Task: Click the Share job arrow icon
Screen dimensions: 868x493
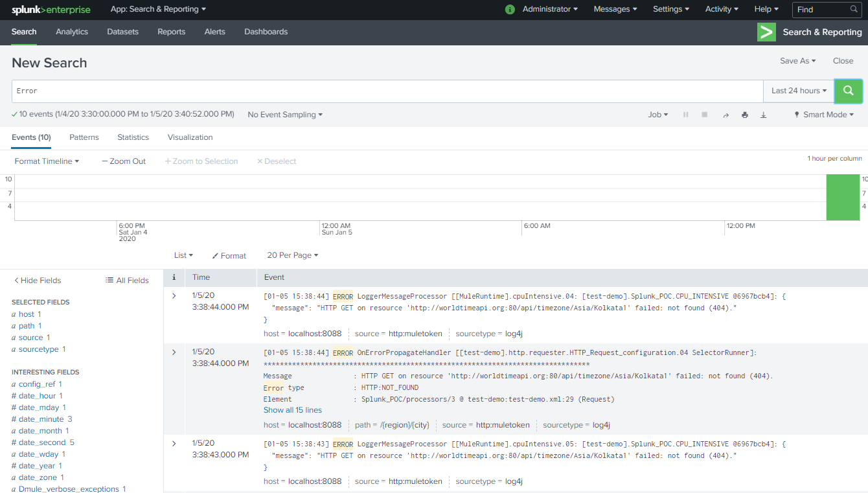Action: click(725, 115)
